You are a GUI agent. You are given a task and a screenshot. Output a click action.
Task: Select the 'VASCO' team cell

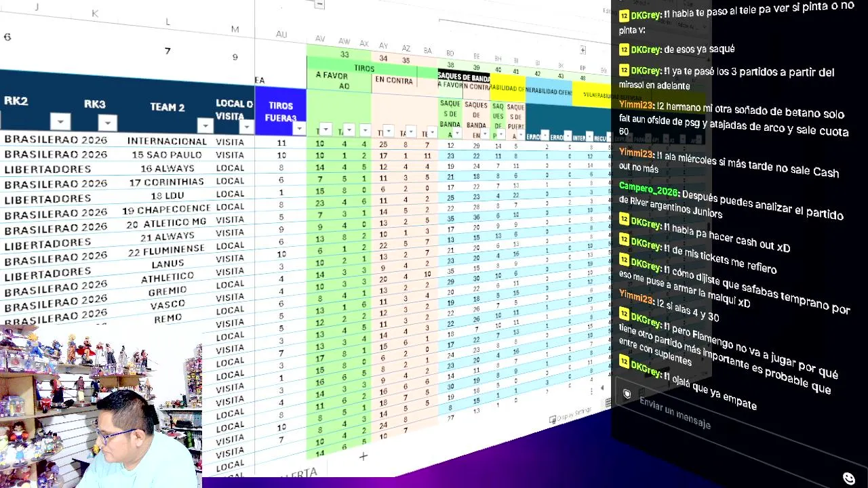coord(167,305)
